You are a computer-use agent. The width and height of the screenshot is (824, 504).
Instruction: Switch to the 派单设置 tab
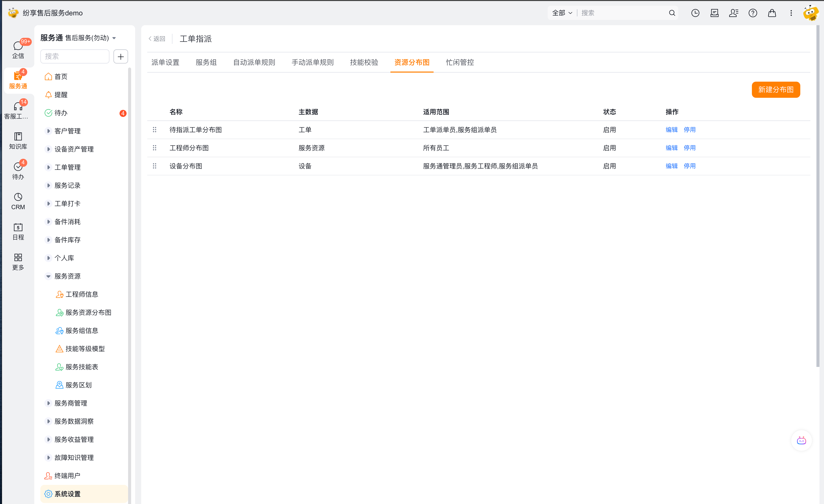pyautogui.click(x=165, y=62)
